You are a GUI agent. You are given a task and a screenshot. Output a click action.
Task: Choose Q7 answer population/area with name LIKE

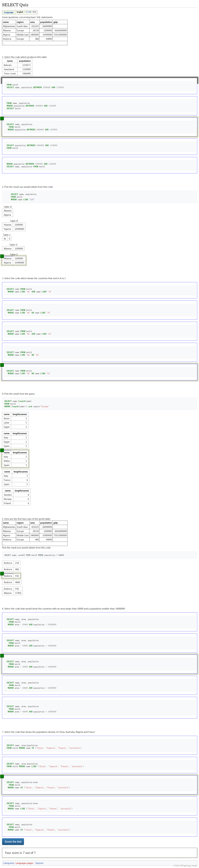coord(100,806)
